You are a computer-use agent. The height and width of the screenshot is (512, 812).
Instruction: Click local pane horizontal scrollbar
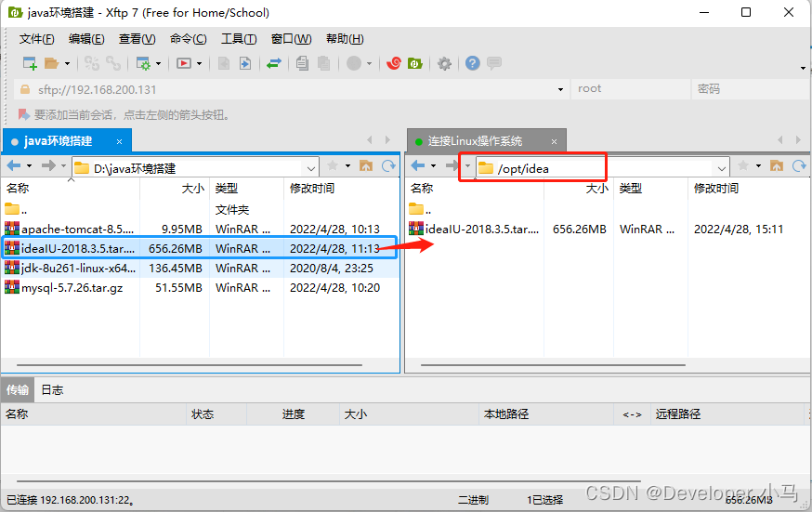(190, 365)
